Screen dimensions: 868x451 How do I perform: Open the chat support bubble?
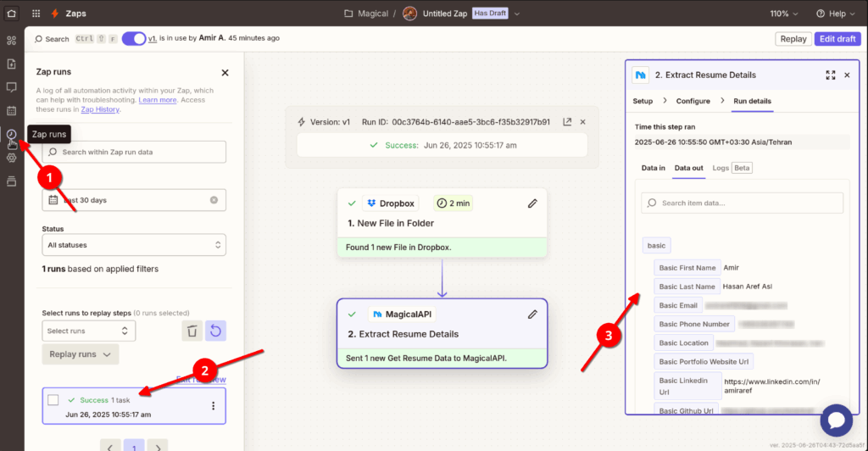(x=837, y=420)
